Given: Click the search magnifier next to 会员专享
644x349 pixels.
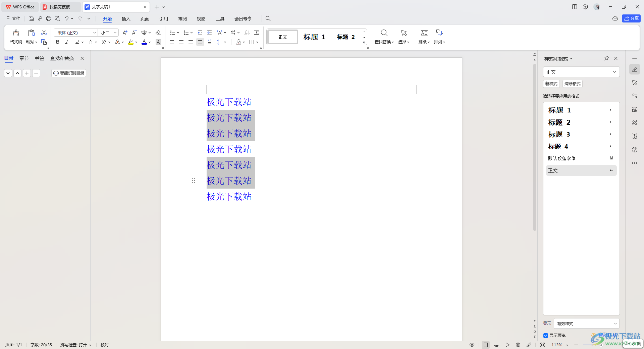Looking at the screenshot, I should 268,18.
